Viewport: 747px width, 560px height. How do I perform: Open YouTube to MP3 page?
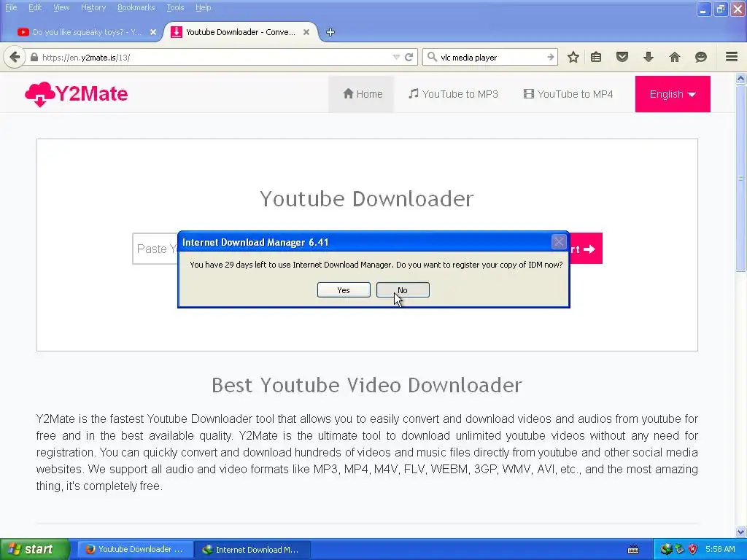pos(454,94)
